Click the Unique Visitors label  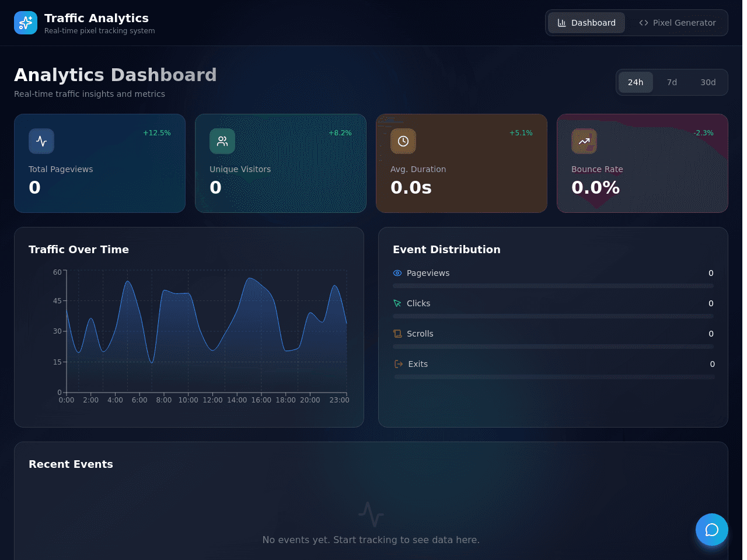coord(240,169)
